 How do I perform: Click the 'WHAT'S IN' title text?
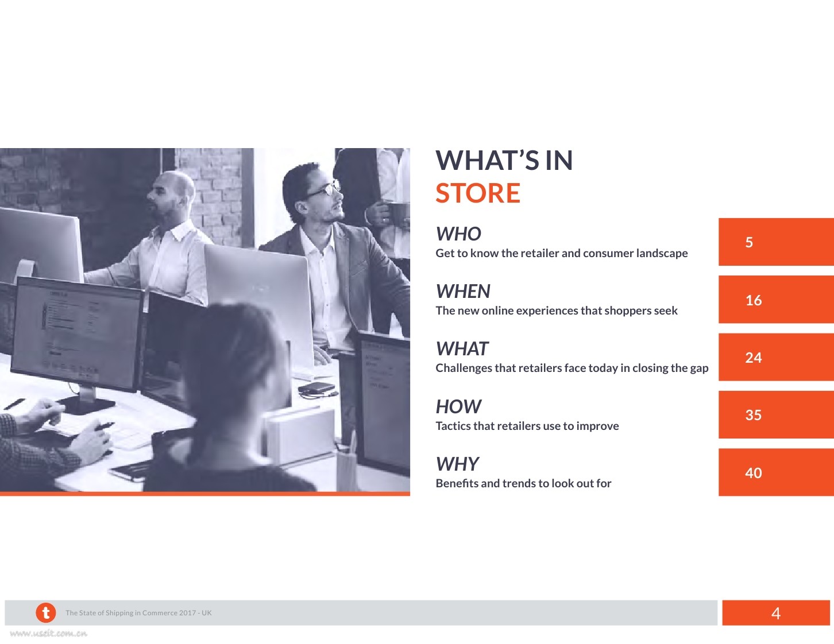pos(504,160)
